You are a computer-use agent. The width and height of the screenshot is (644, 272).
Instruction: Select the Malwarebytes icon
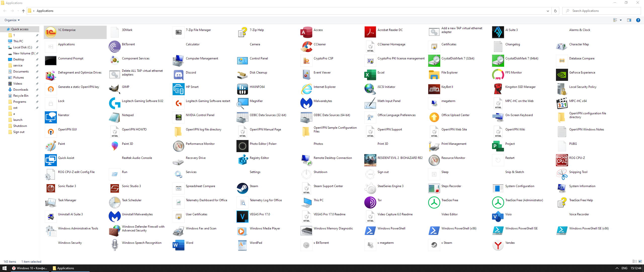tap(306, 103)
